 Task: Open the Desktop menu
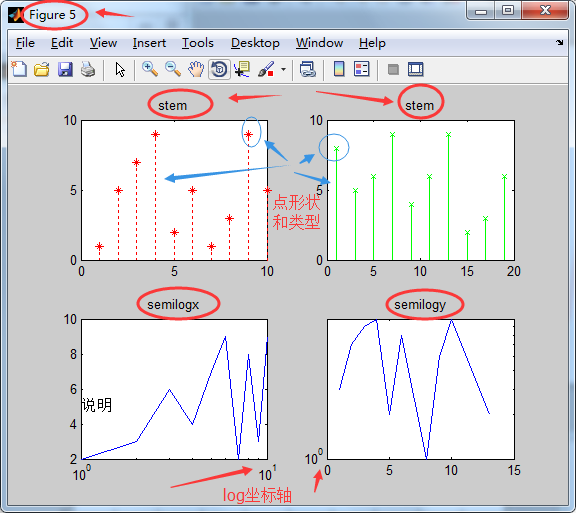[255, 43]
